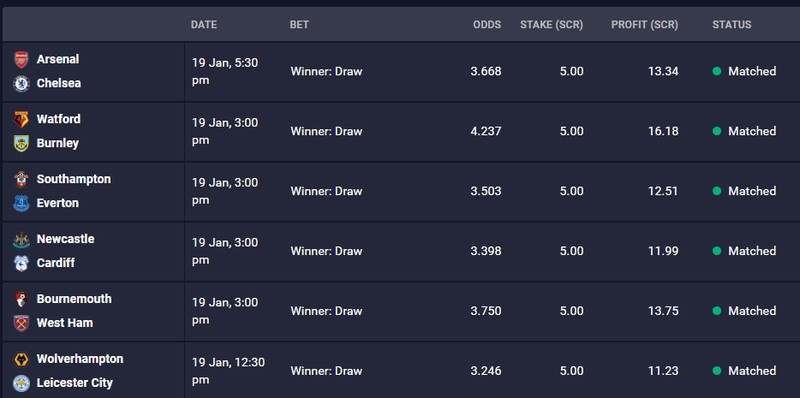
Task: Open the Arsenal team name link
Action: tap(58, 59)
